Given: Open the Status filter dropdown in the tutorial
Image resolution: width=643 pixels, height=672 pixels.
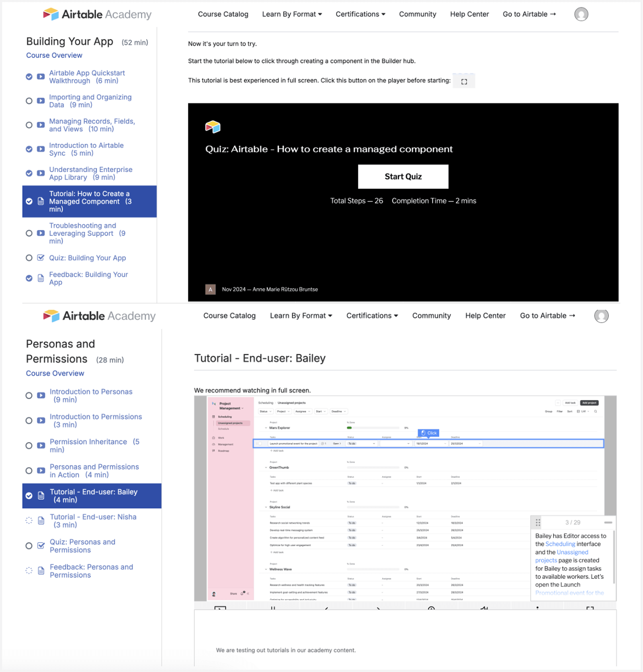Looking at the screenshot, I should pos(266,411).
